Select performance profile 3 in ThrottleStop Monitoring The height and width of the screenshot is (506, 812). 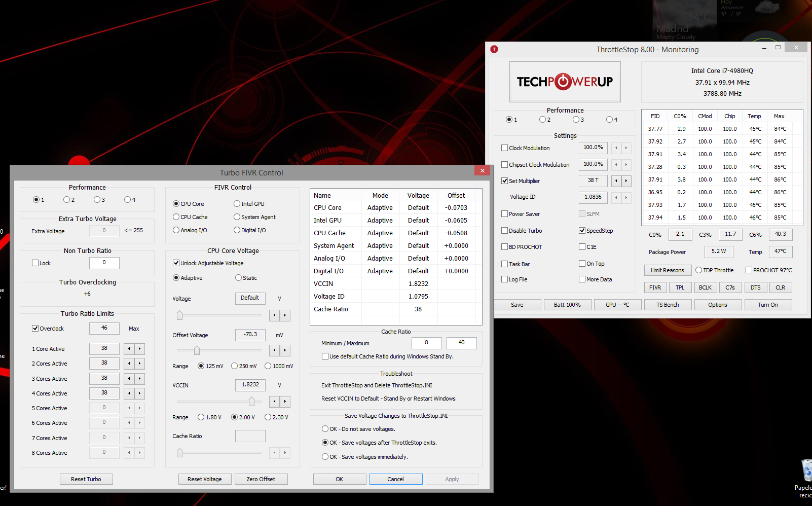[576, 120]
